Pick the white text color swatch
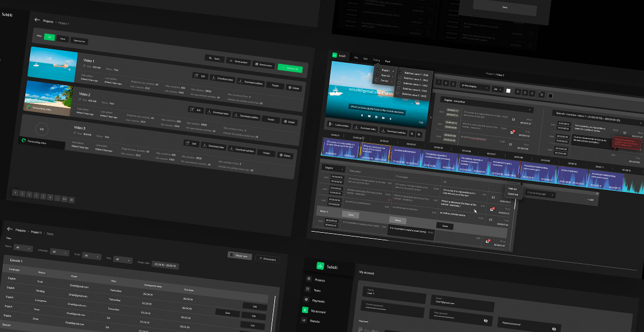 tap(508, 91)
